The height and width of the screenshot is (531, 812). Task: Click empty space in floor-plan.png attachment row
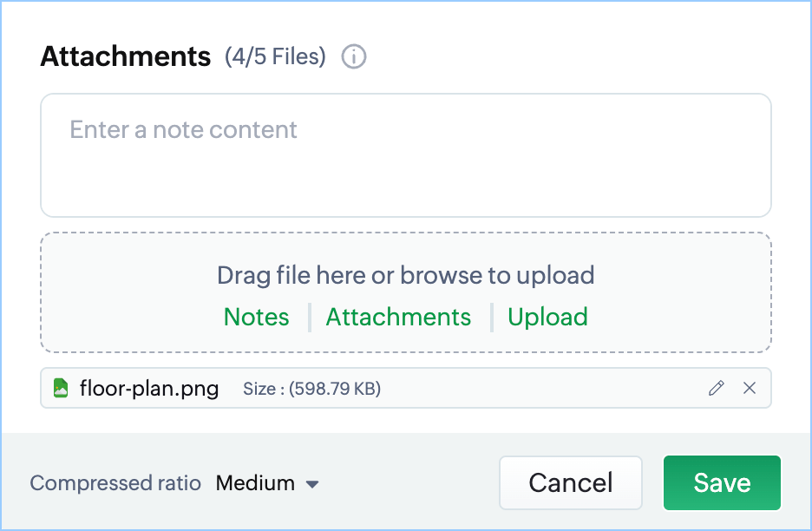538,389
